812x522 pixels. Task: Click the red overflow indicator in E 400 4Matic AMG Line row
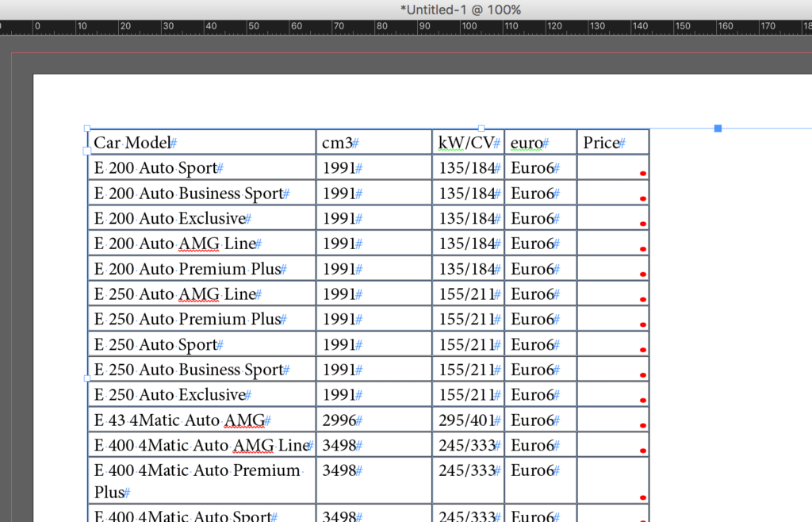[x=642, y=450]
